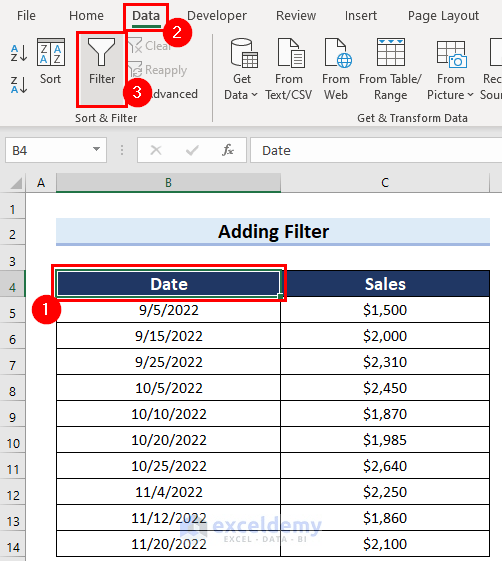Click cell with date 9/15/2022
The width and height of the screenshot is (502, 561).
click(x=169, y=336)
